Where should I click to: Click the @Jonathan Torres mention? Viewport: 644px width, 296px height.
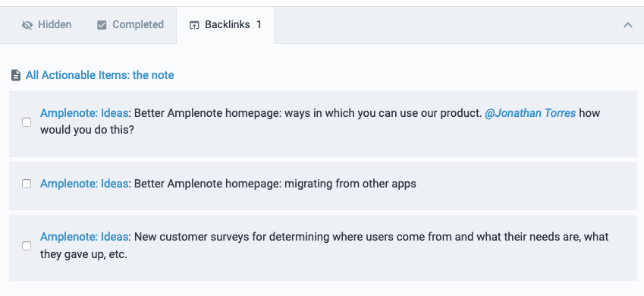coord(530,113)
